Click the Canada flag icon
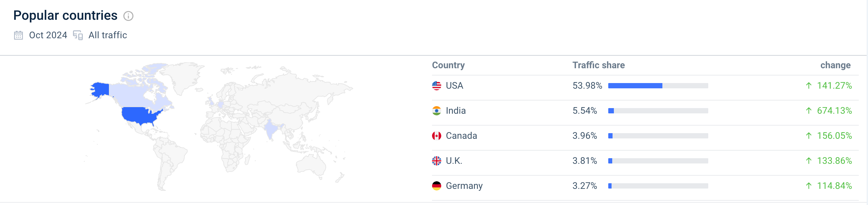The image size is (868, 205). [x=436, y=136]
